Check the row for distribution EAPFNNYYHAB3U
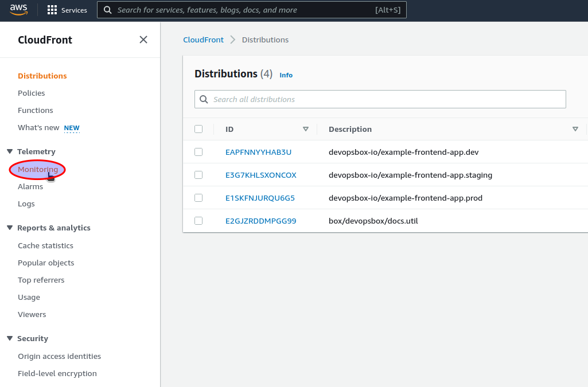The width and height of the screenshot is (588, 387). (x=198, y=152)
